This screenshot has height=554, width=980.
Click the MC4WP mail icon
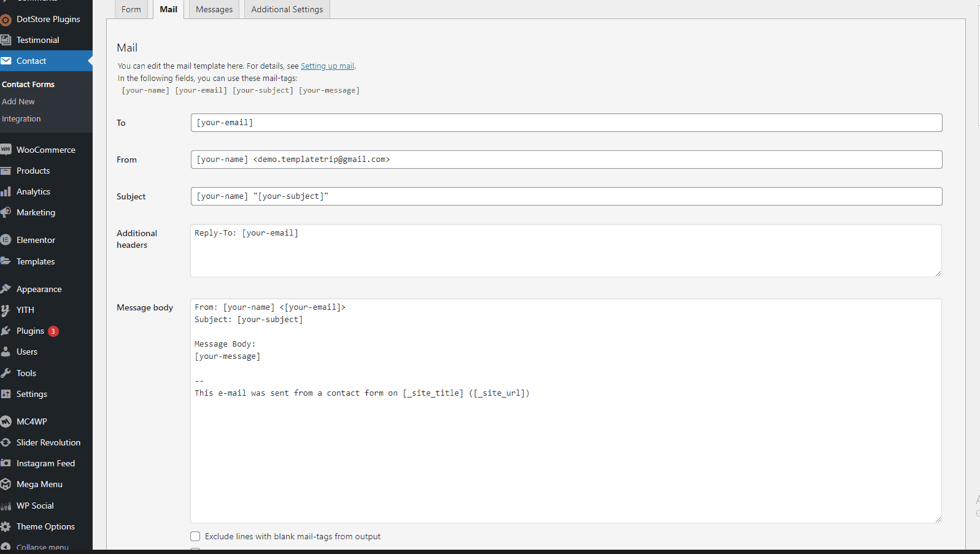(x=6, y=421)
